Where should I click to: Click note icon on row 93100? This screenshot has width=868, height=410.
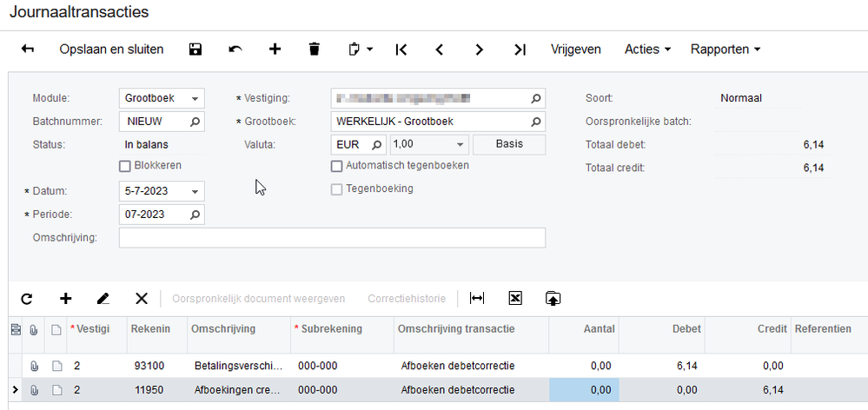tap(56, 366)
